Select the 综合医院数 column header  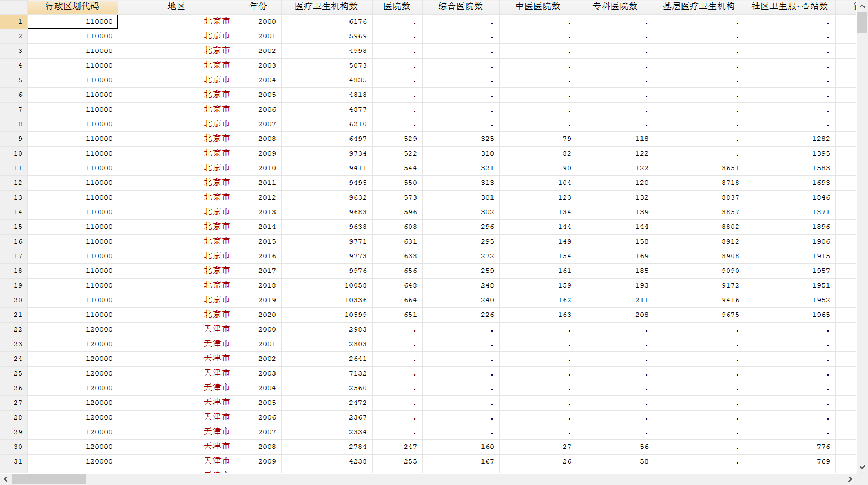[x=461, y=7]
